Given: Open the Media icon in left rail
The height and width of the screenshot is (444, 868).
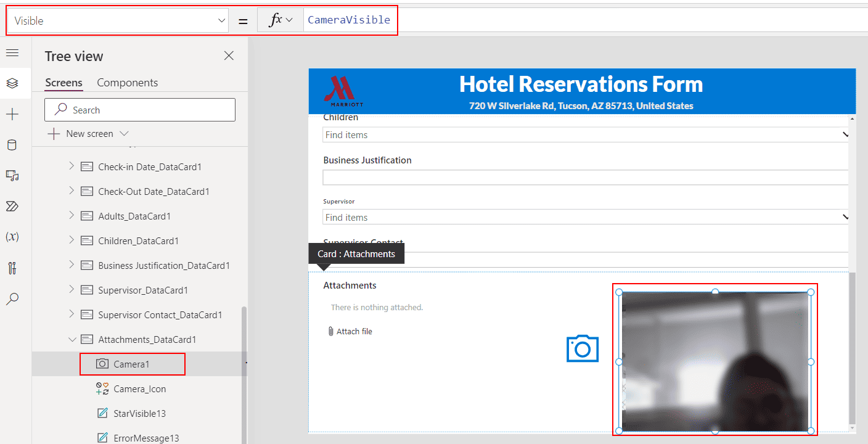Looking at the screenshot, I should pyautogui.click(x=12, y=176).
